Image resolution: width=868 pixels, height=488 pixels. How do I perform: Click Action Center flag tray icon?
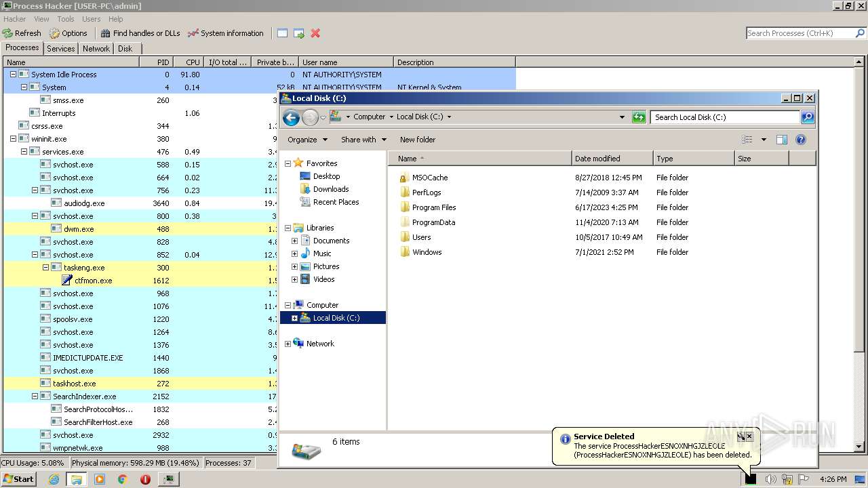tap(804, 479)
